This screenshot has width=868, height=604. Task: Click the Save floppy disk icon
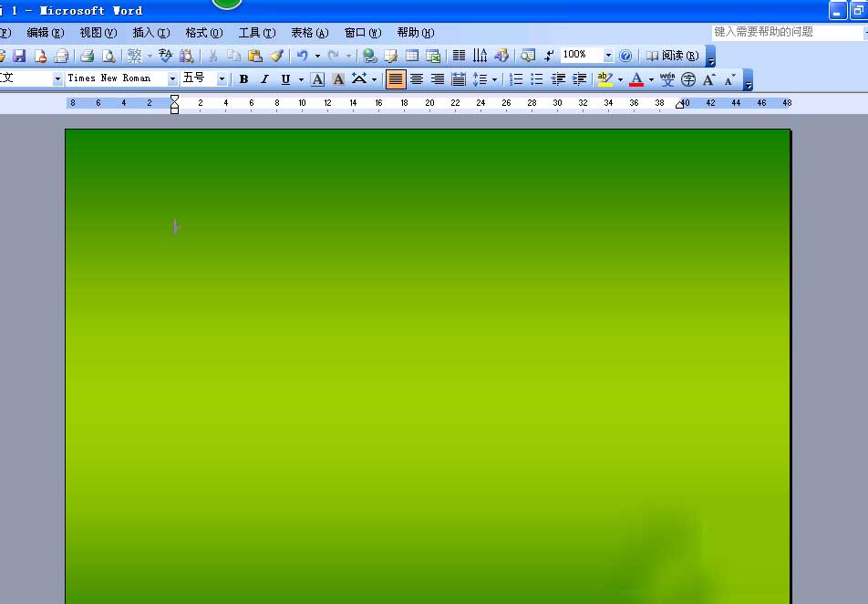[x=19, y=56]
